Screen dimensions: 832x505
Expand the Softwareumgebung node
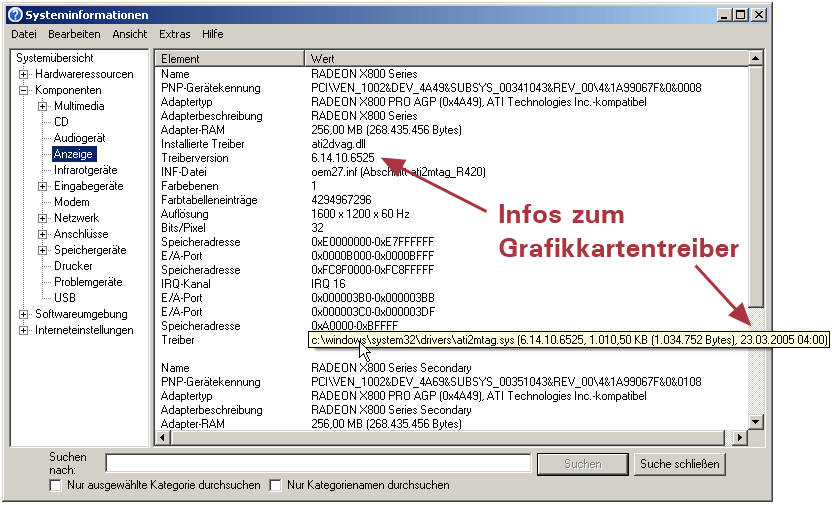23,314
